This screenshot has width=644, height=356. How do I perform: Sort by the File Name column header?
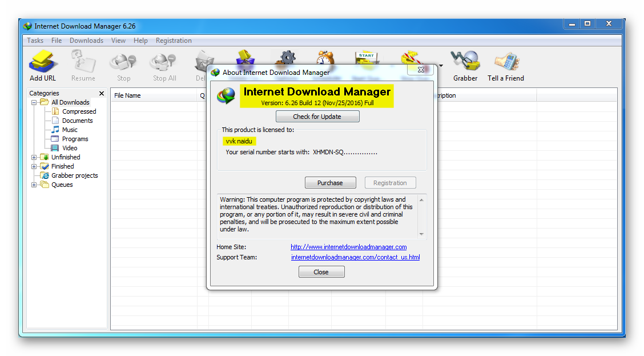click(154, 95)
